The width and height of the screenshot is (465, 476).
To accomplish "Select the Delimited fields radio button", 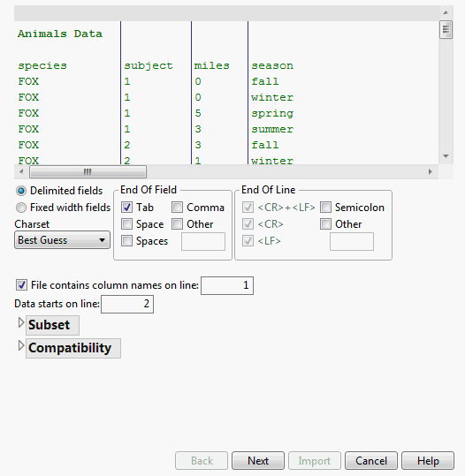I will 21,191.
